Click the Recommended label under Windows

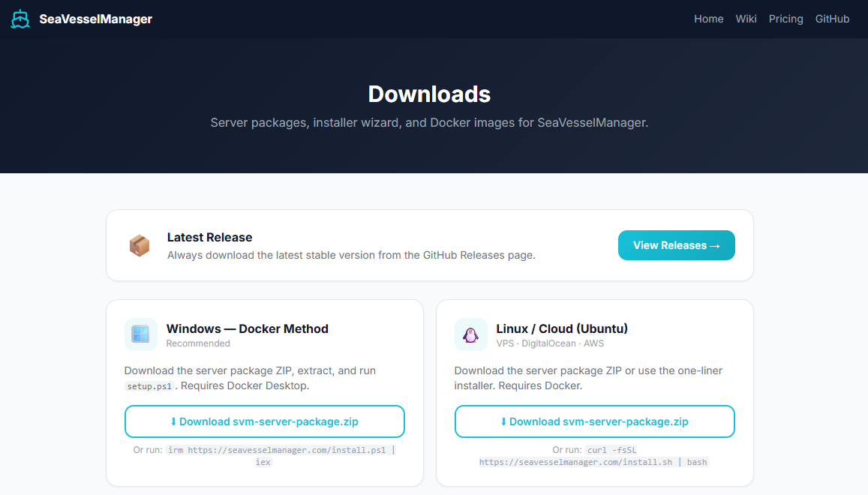(198, 343)
